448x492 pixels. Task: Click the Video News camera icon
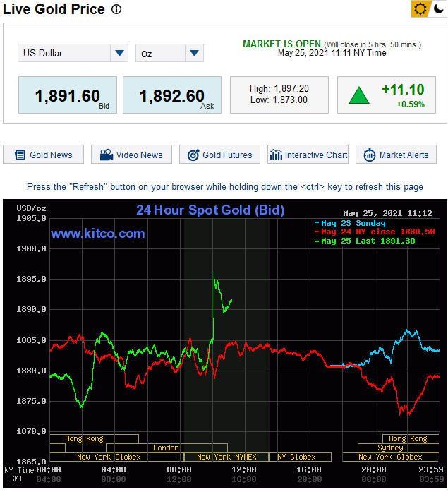pos(107,155)
